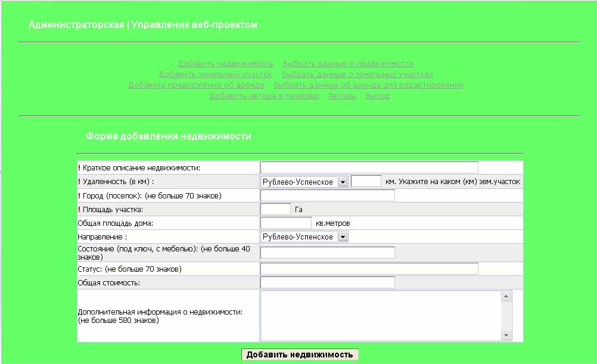The height and width of the screenshot is (364, 597).
Task: Click the кв.метров unit text
Action: click(x=333, y=223)
